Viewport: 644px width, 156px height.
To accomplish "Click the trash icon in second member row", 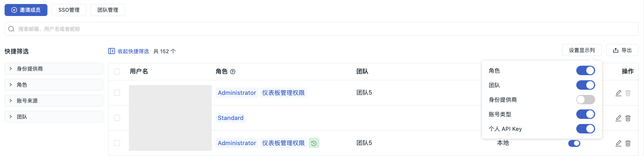I will pos(628,118).
